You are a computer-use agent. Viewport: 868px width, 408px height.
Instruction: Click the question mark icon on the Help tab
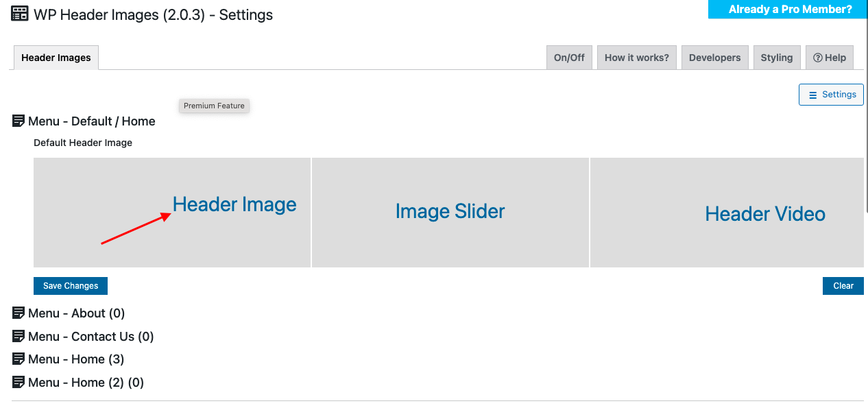[x=819, y=57]
